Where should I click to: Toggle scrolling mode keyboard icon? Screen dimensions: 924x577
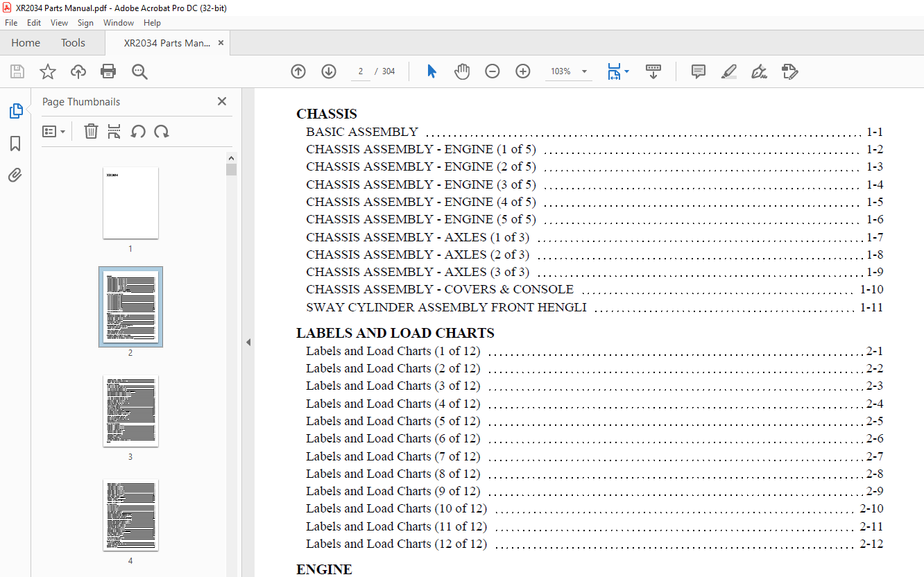653,71
